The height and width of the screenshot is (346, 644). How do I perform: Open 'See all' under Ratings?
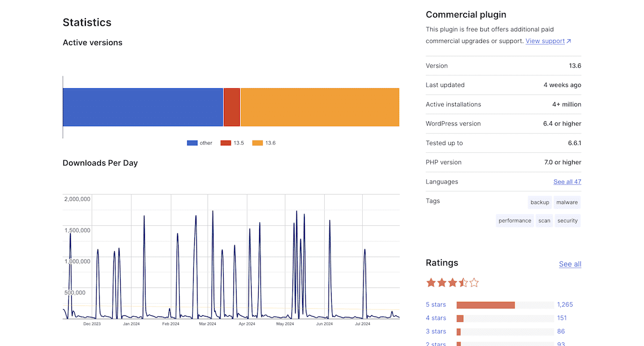pos(569,264)
